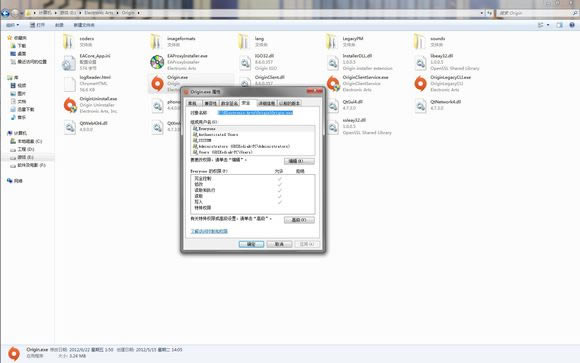
Task: Select the EAProxyInstaller.exe disc icon
Action: (x=157, y=62)
